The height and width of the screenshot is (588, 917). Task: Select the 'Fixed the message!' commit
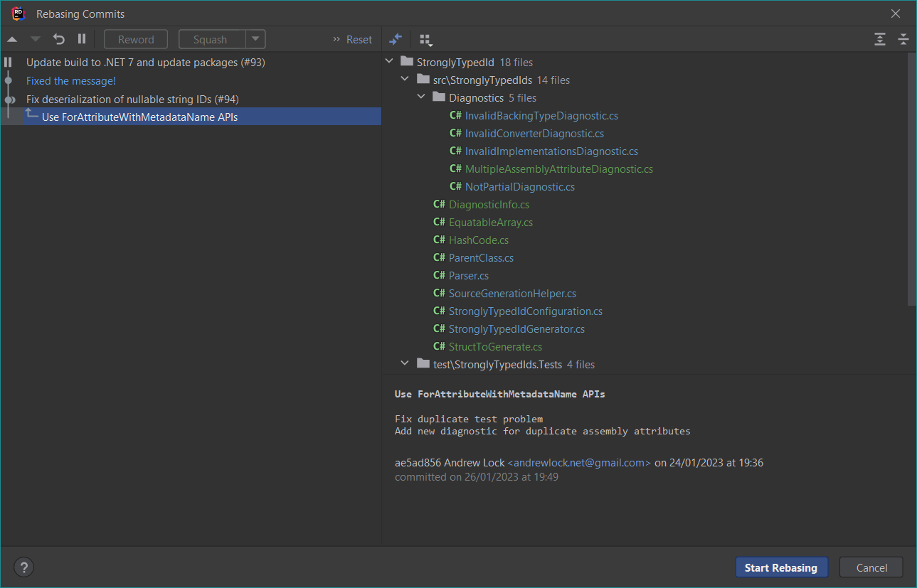point(71,81)
